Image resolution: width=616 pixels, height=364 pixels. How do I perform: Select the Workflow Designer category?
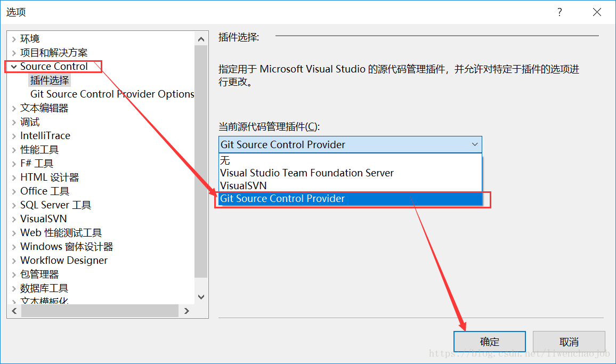63,260
